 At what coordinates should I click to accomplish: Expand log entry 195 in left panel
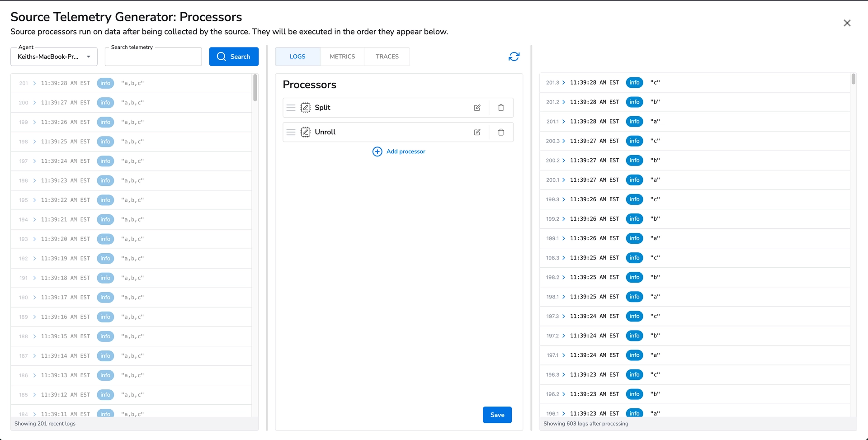click(34, 200)
